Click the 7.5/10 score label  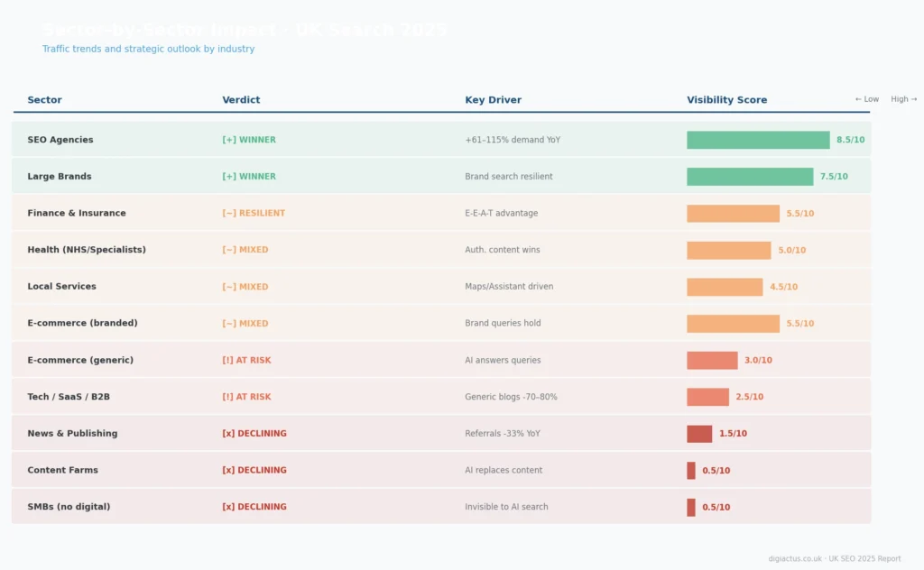(833, 177)
